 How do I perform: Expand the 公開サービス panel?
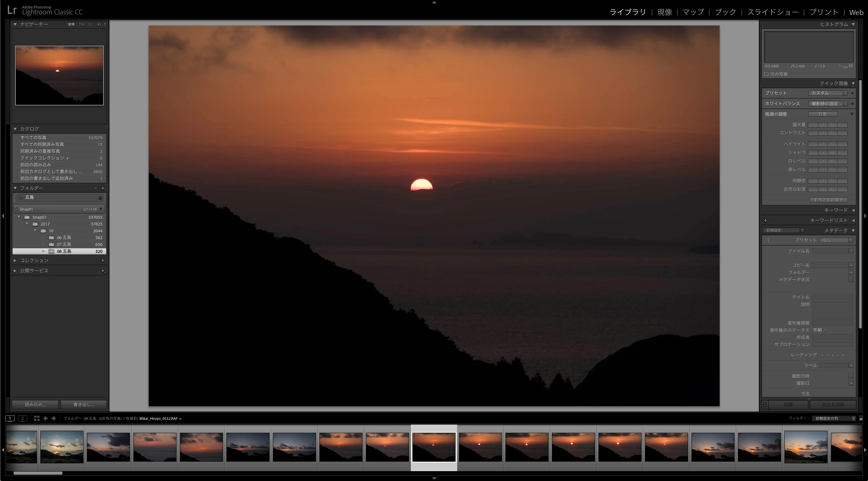coord(15,271)
